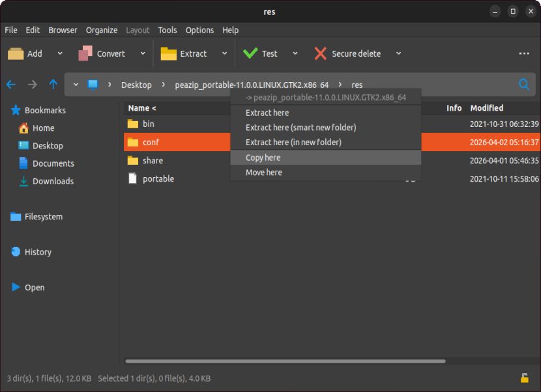
Task: Select Copy here in context menu
Action: [326, 158]
